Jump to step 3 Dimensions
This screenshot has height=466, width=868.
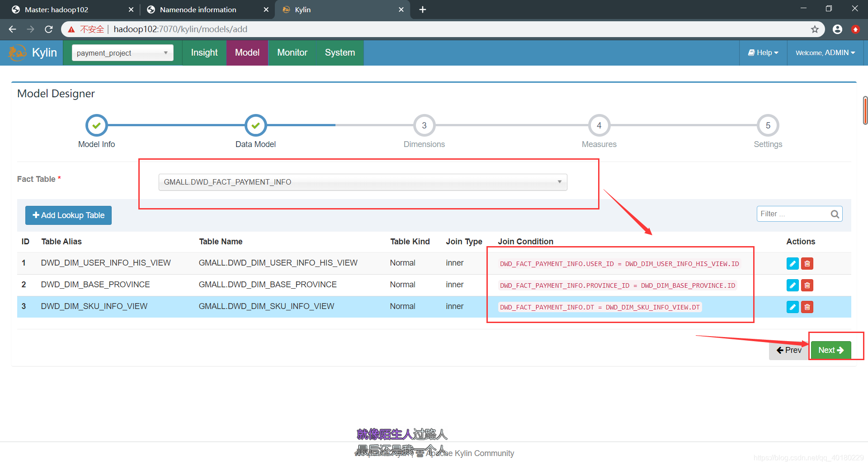[x=424, y=125]
